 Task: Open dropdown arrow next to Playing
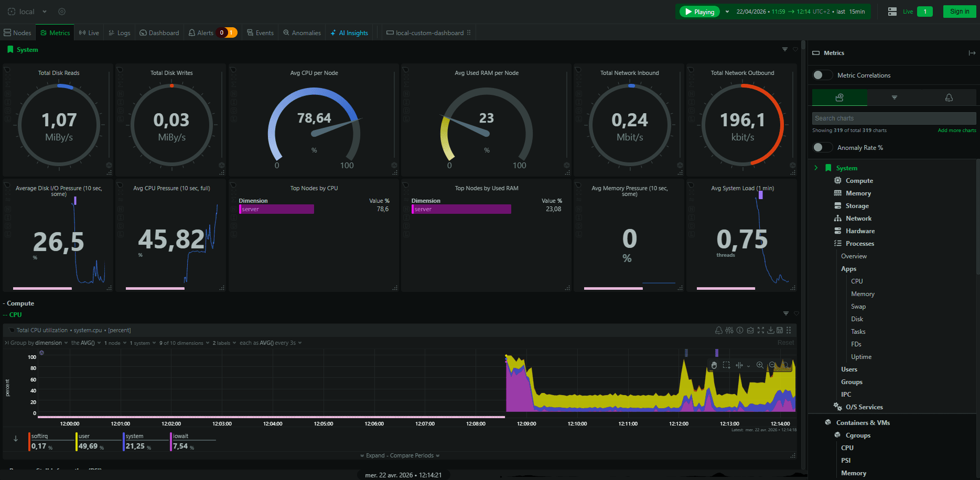(727, 12)
